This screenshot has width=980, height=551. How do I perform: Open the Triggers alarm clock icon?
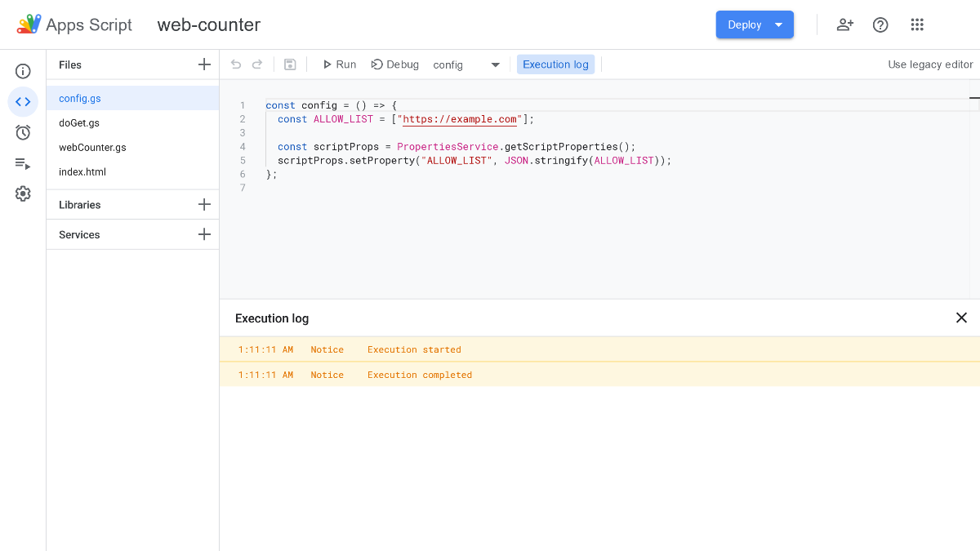pos(23,132)
